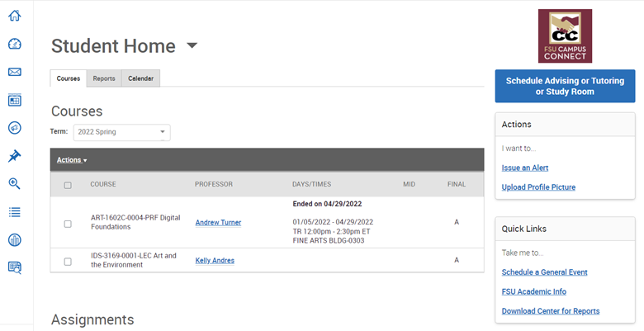Open the Term dropdown showing 2022 Spring

(121, 132)
